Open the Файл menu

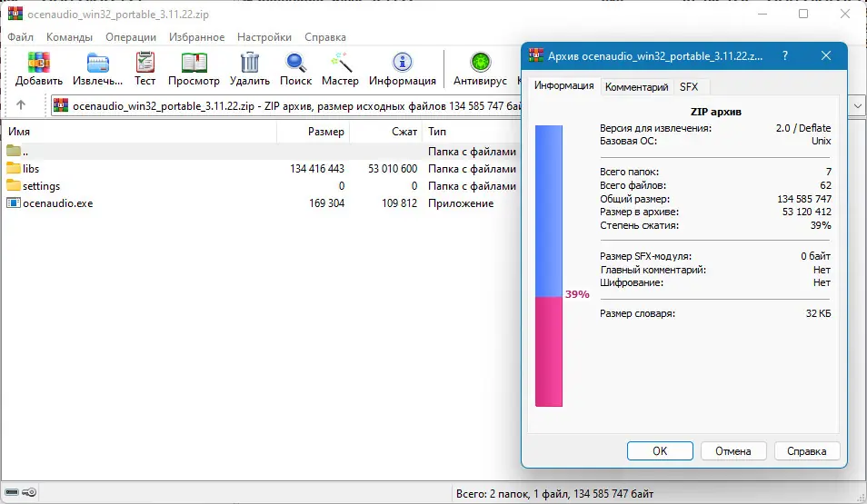[21, 37]
